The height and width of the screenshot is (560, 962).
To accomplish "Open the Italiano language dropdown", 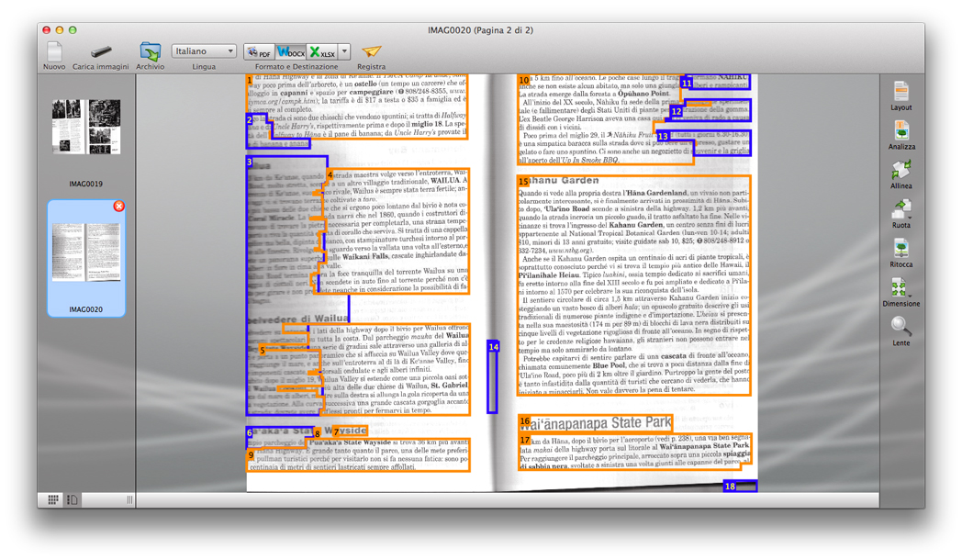I will (x=204, y=51).
